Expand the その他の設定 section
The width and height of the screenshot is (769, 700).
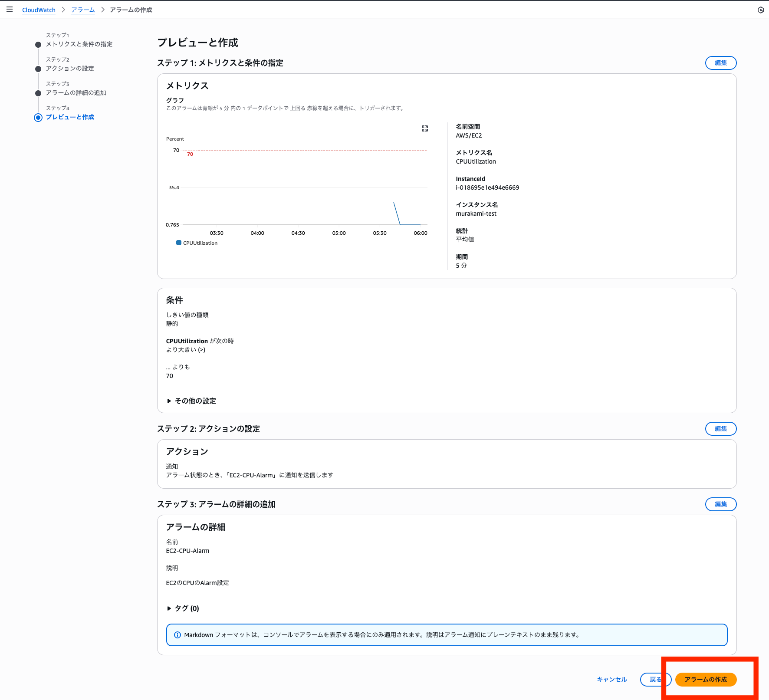tap(191, 401)
